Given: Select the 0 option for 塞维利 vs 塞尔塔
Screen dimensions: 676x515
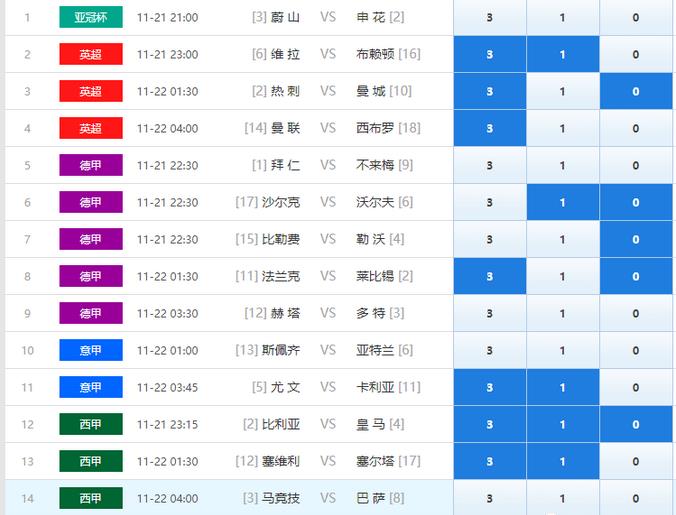Looking at the screenshot, I should pyautogui.click(x=636, y=462).
